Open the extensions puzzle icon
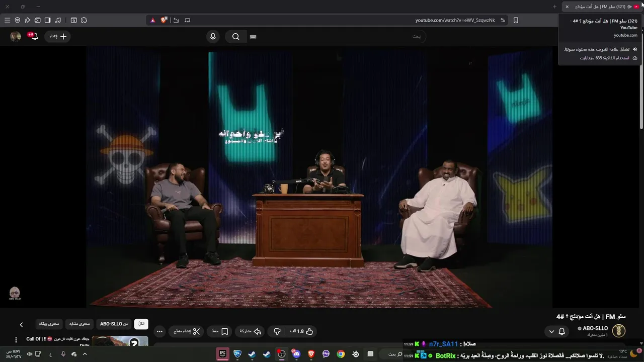 (84, 20)
